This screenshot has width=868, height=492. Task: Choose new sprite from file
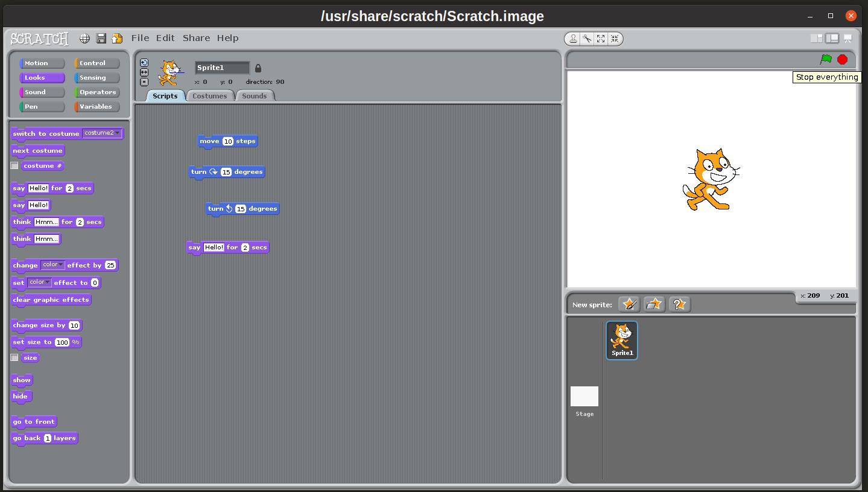click(x=654, y=304)
